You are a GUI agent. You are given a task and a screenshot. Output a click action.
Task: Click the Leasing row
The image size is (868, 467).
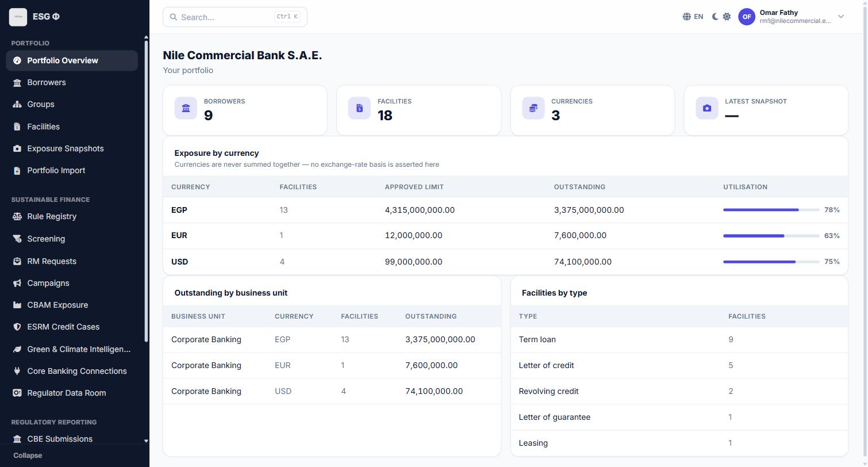point(679,443)
